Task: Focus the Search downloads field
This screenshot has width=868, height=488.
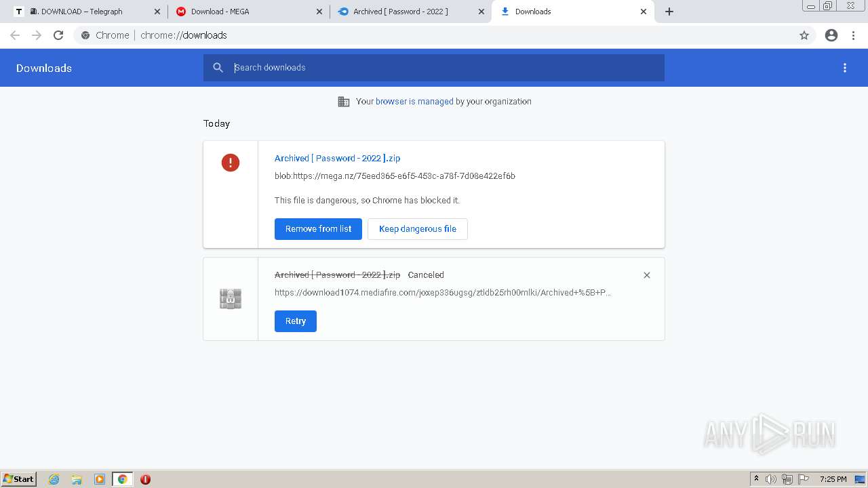Action: [434, 68]
